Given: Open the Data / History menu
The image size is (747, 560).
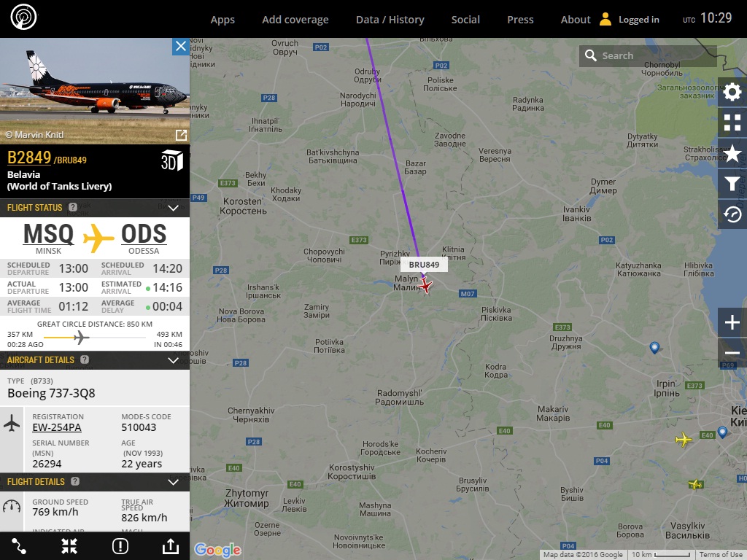Looking at the screenshot, I should coord(390,20).
